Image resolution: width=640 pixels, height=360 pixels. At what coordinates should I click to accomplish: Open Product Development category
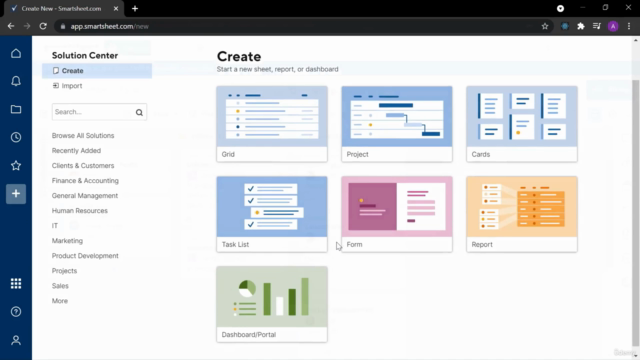point(85,256)
